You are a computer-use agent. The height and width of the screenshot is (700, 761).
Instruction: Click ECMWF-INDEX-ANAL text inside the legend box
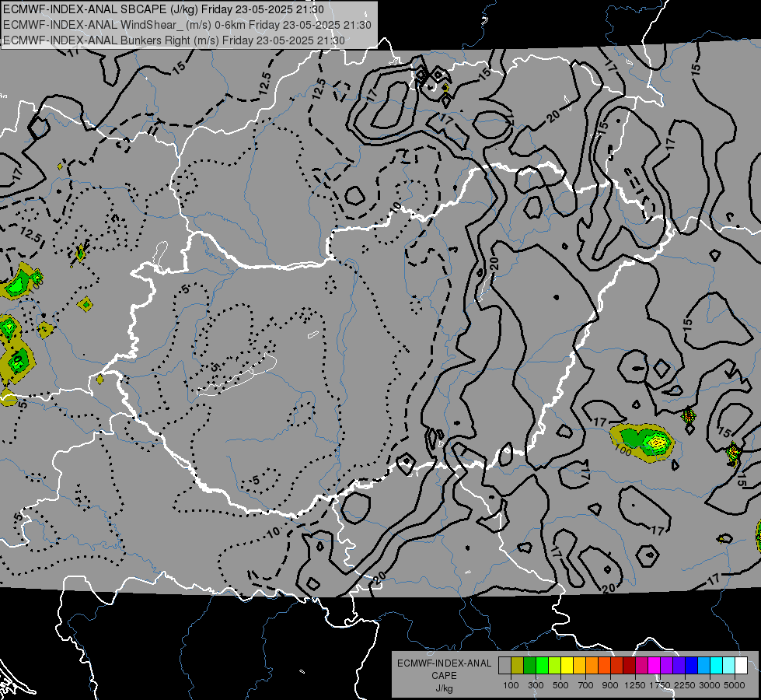pyautogui.click(x=445, y=663)
